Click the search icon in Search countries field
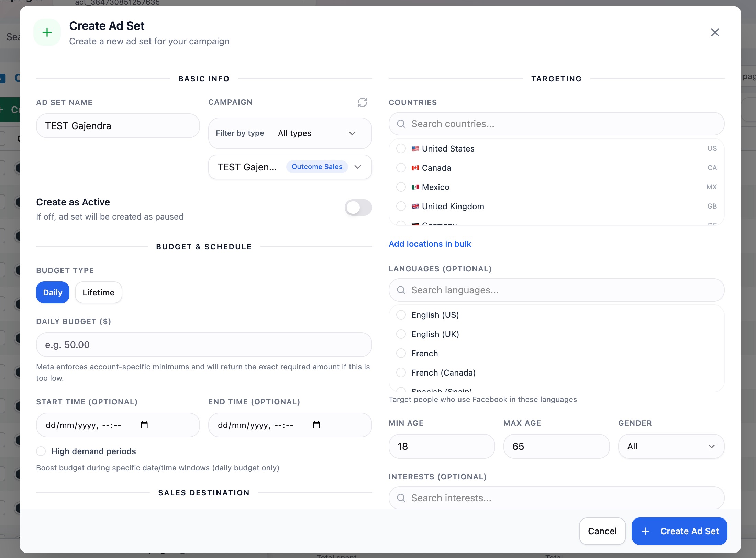 pyautogui.click(x=401, y=124)
